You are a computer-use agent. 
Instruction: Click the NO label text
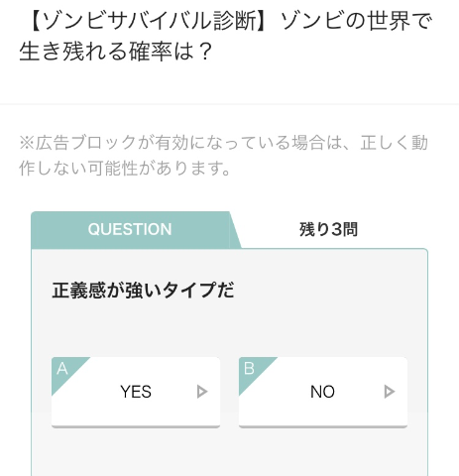tap(323, 392)
